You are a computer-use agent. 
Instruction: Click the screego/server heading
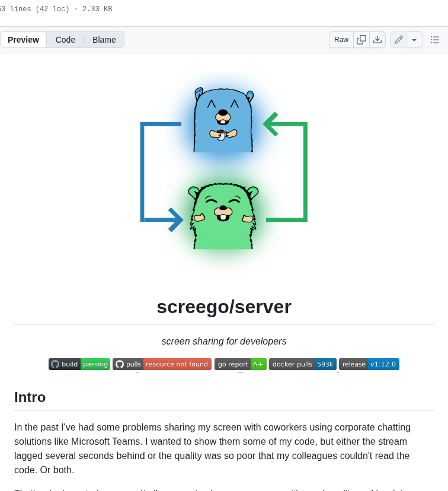(x=224, y=307)
